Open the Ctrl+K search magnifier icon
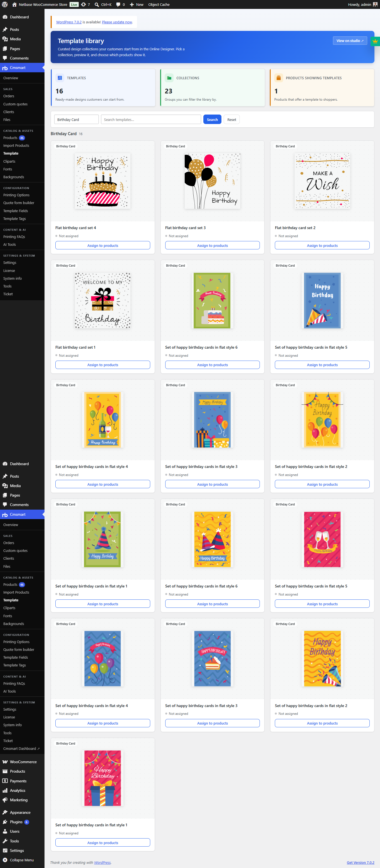380x868 pixels. click(97, 4)
